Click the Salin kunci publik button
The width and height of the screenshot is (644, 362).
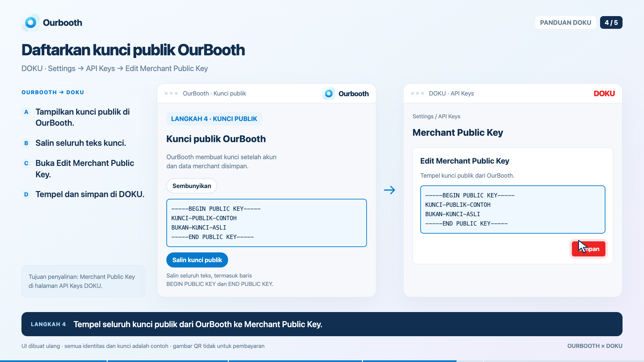pyautogui.click(x=197, y=260)
